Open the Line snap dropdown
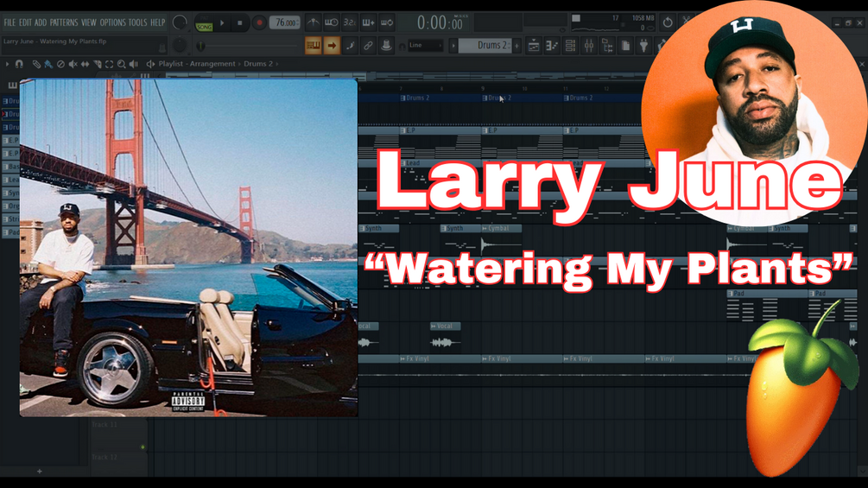The width and height of the screenshot is (868, 488). click(425, 46)
